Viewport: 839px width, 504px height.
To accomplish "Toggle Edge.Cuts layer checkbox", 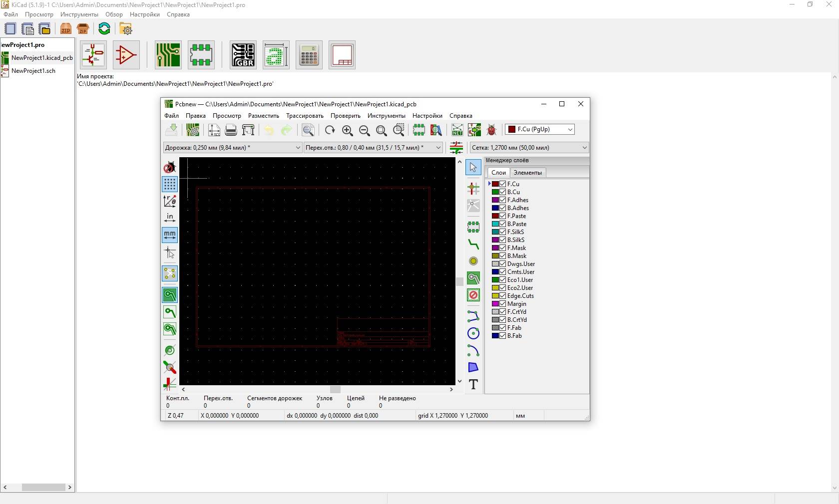I will 503,296.
